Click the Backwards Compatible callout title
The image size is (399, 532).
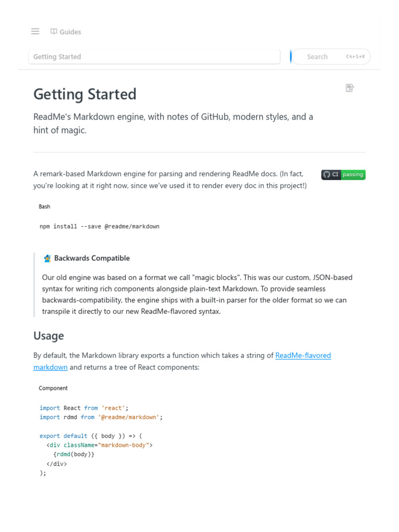point(92,258)
